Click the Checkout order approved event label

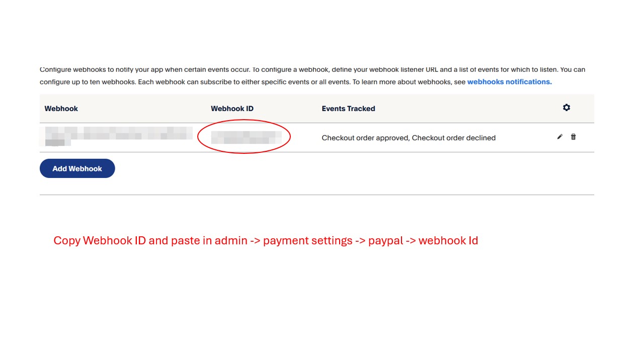point(363,138)
